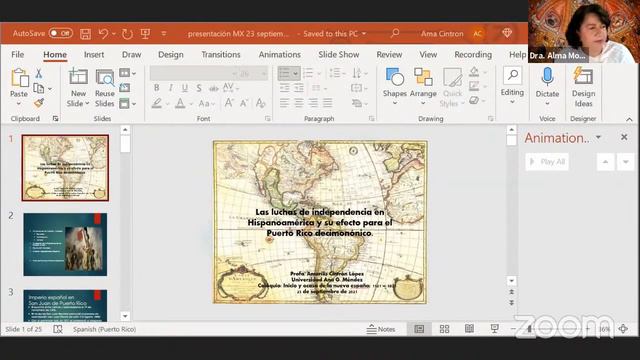Close the Animation pane
This screenshot has height=360, width=640.
click(624, 137)
